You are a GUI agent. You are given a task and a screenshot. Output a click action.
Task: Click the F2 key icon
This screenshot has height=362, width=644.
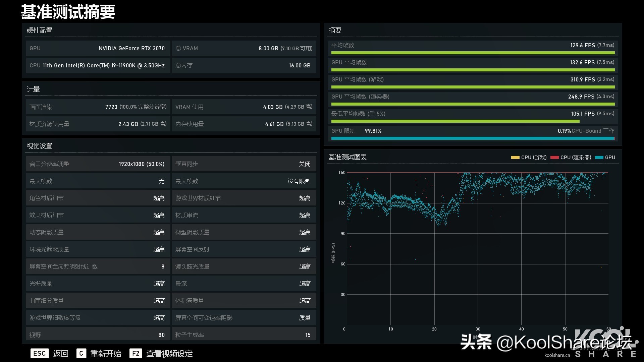136,353
